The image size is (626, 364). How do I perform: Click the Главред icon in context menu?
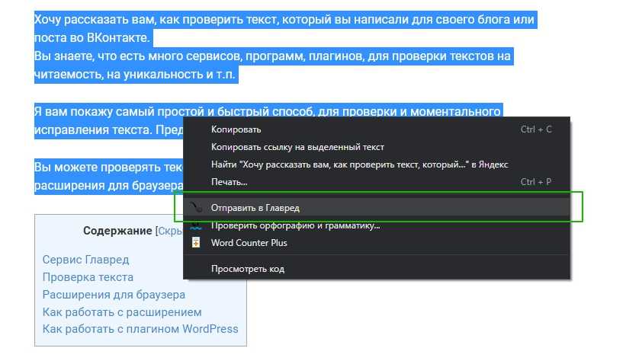click(x=196, y=207)
